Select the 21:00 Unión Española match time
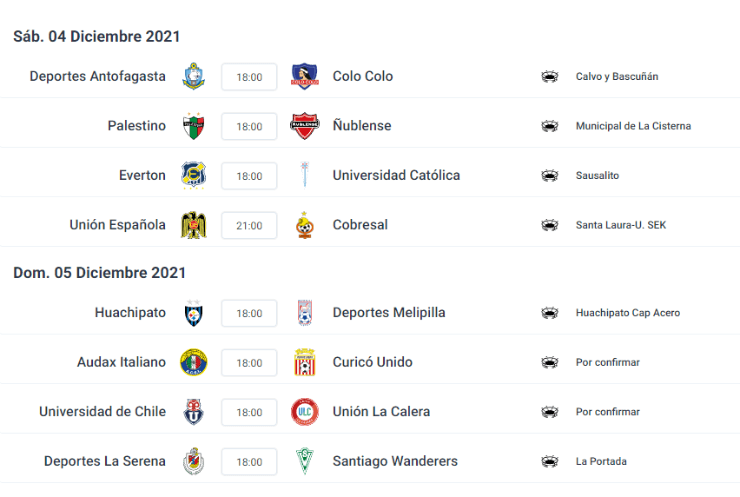 click(249, 226)
